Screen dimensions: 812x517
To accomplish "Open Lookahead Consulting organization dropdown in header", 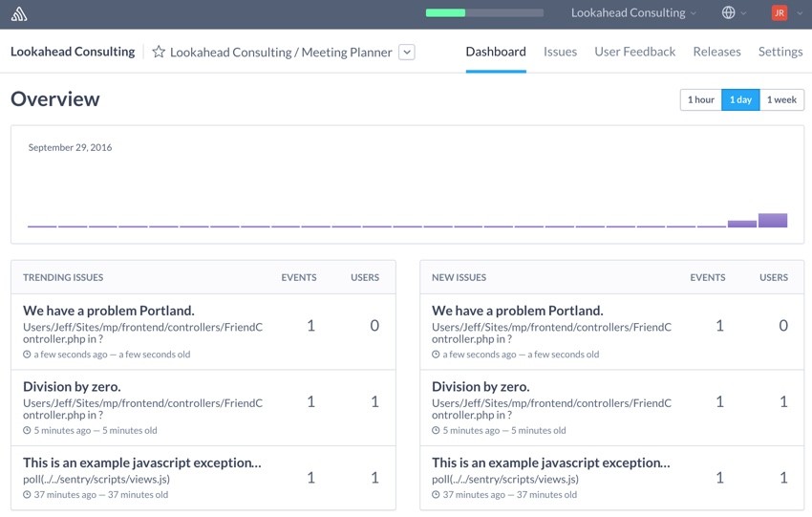I will pyautogui.click(x=632, y=13).
